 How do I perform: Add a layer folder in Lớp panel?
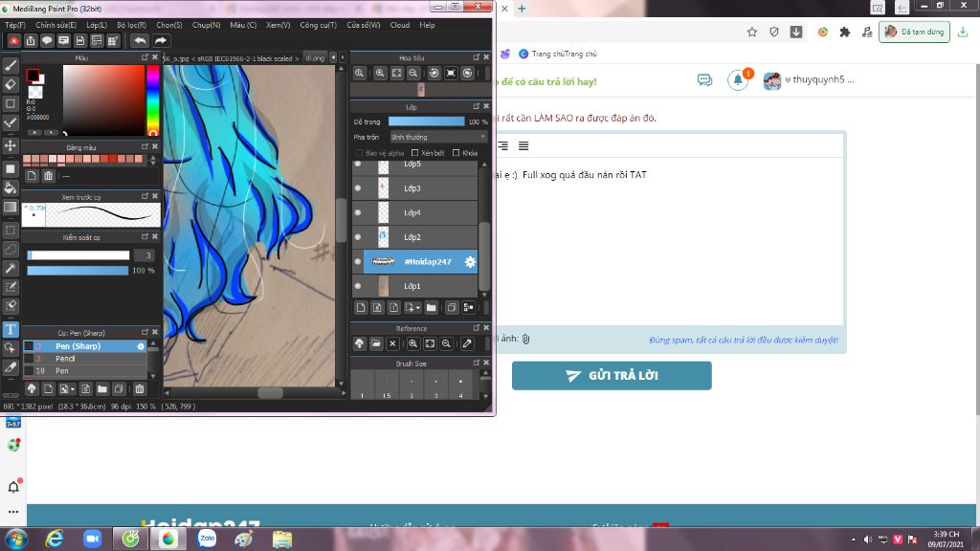431,307
